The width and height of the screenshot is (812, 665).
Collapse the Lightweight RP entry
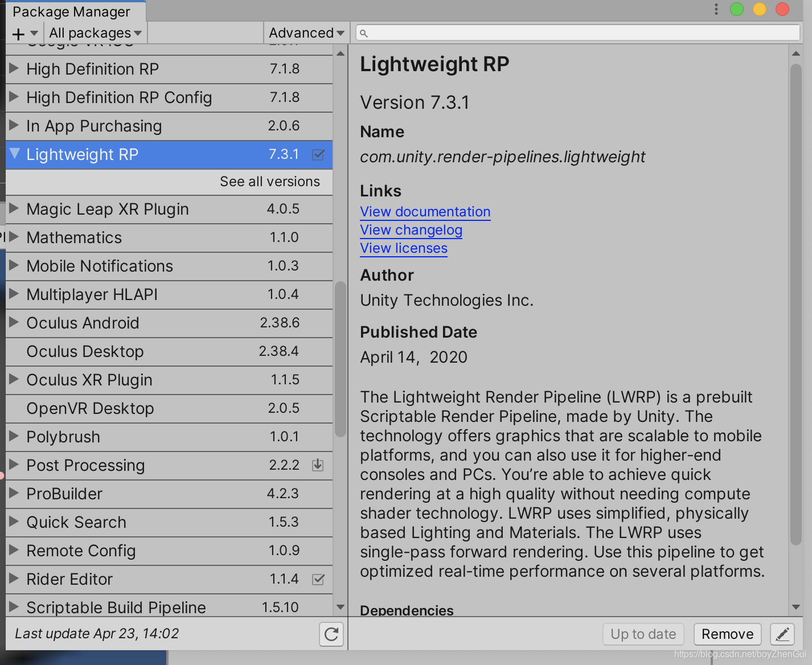[15, 154]
